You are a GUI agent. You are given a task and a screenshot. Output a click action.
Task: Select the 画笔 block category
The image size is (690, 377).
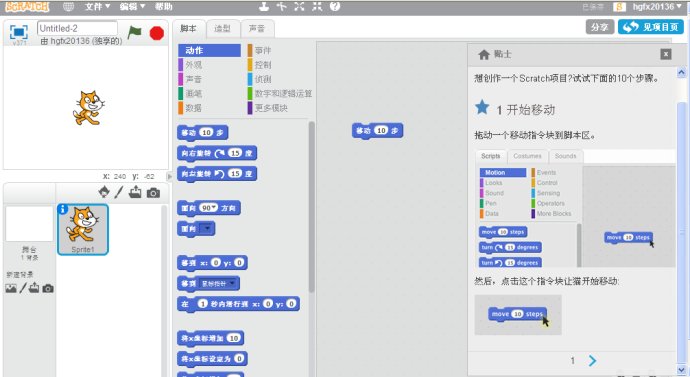pos(209,93)
